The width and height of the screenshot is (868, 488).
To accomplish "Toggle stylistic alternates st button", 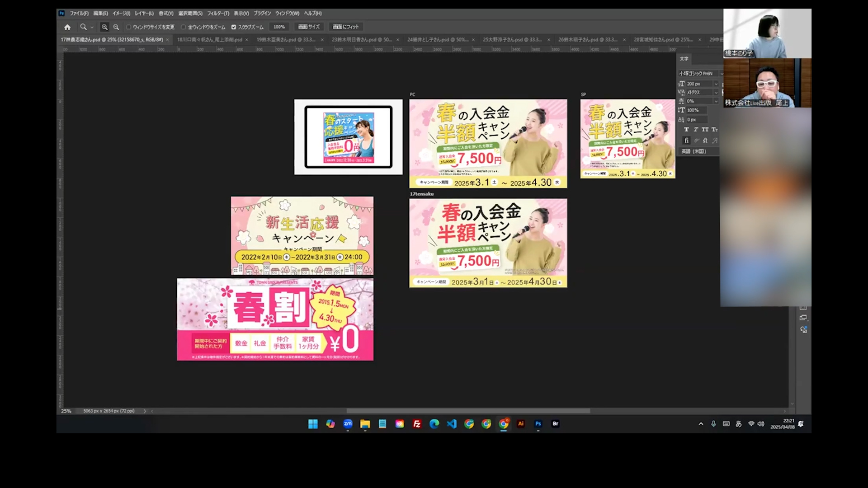I will tap(705, 141).
